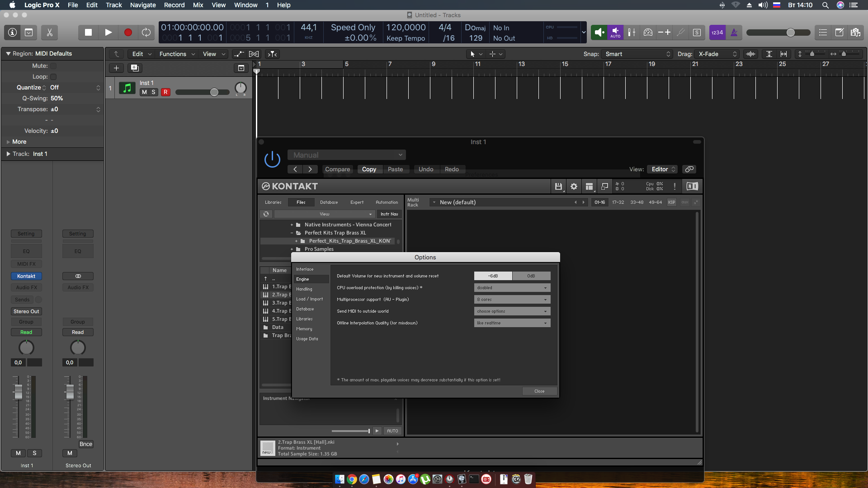This screenshot has height=488, width=868.
Task: Tick the Mute checkbox in Region inspector
Action: pyautogui.click(x=53, y=66)
